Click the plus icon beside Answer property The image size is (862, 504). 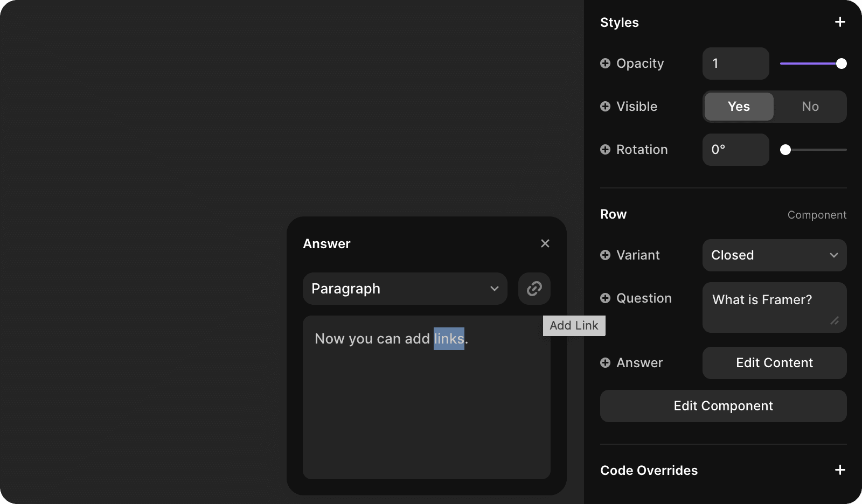(x=605, y=363)
